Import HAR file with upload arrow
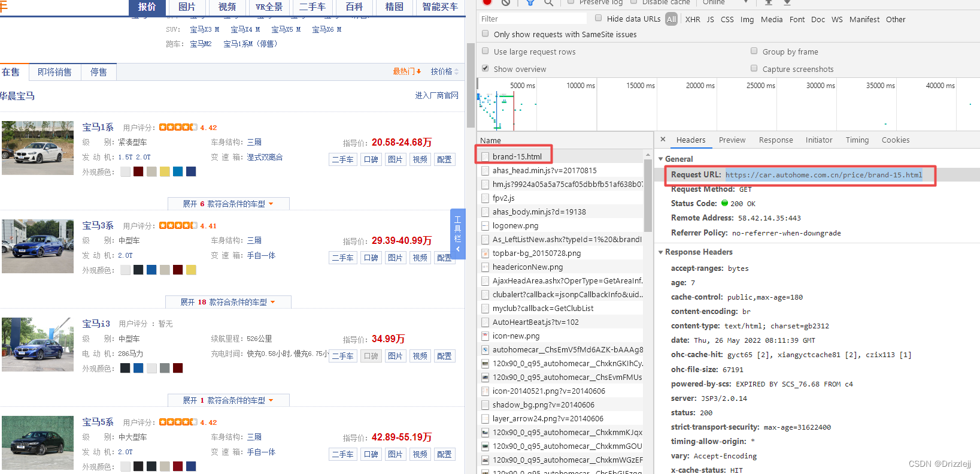980x474 pixels. pyautogui.click(x=769, y=2)
